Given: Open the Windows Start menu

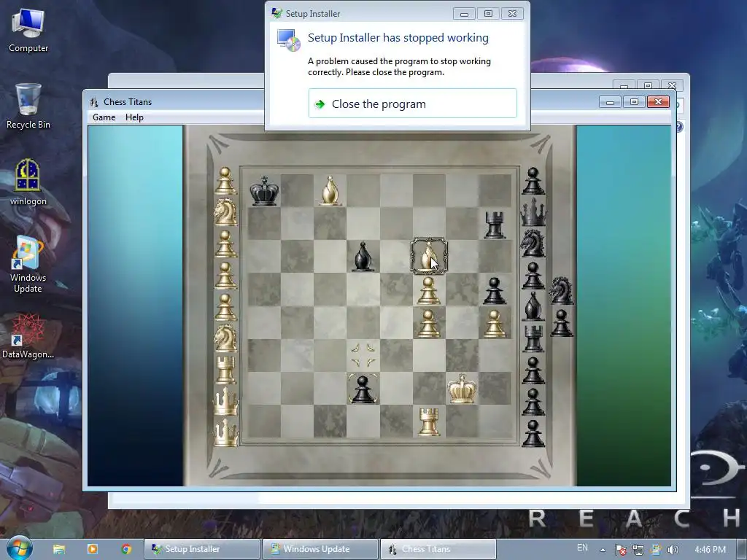Looking at the screenshot, I should click(x=19, y=548).
